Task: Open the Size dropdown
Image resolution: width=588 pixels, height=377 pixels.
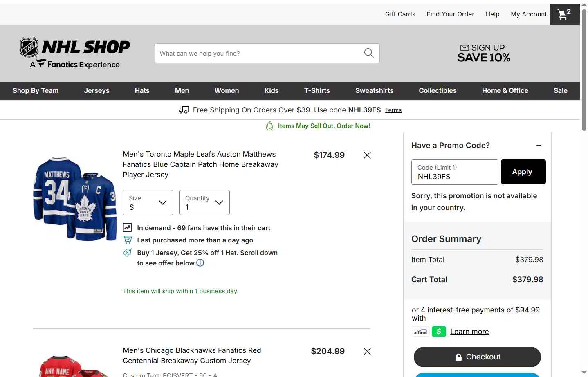Action: coord(148,202)
